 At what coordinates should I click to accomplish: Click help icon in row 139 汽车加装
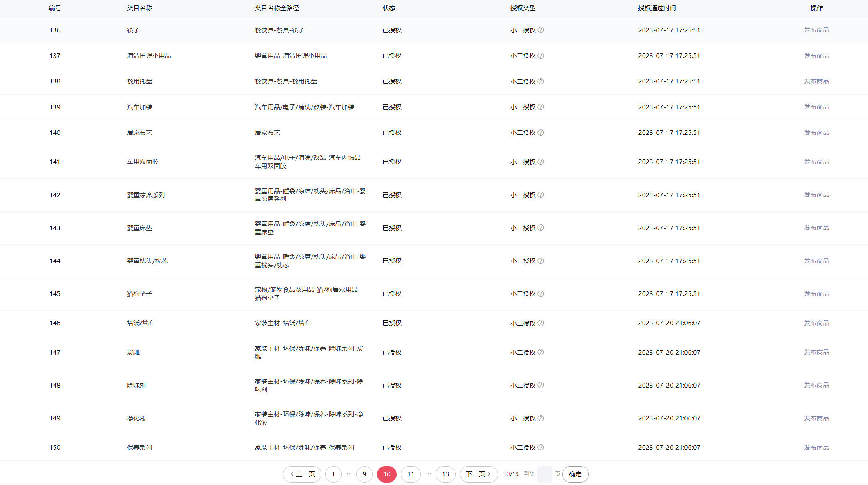541,107
